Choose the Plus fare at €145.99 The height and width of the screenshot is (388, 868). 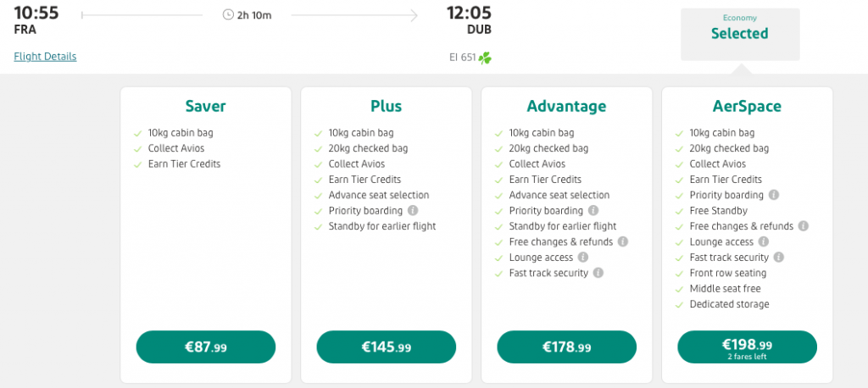[x=387, y=347]
